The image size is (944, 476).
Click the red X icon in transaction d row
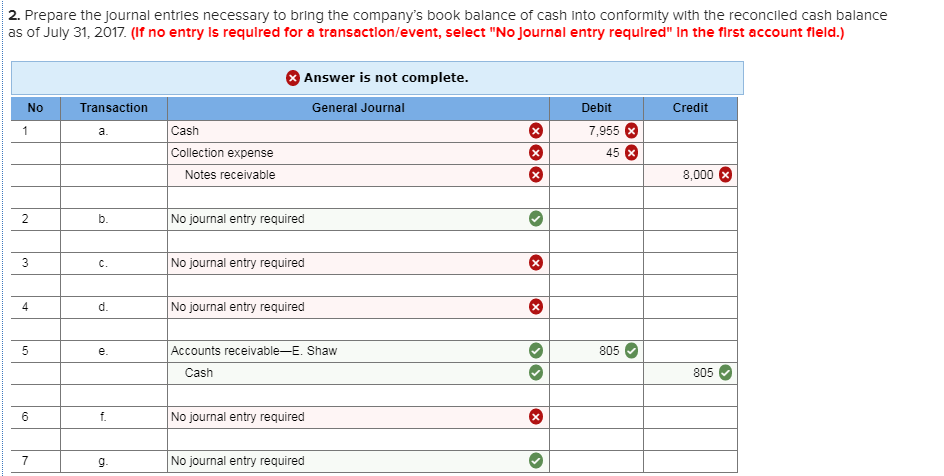pos(536,307)
